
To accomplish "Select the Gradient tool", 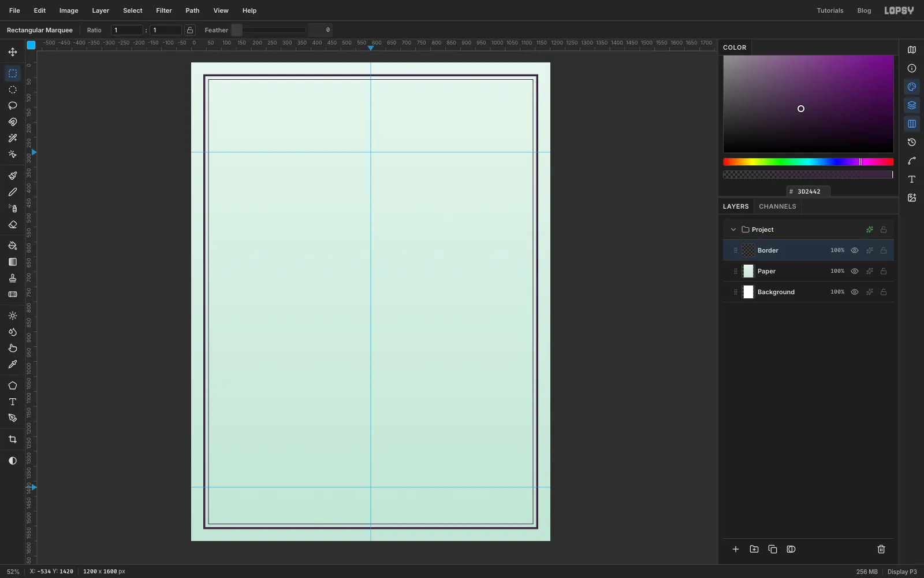I will pos(13,262).
